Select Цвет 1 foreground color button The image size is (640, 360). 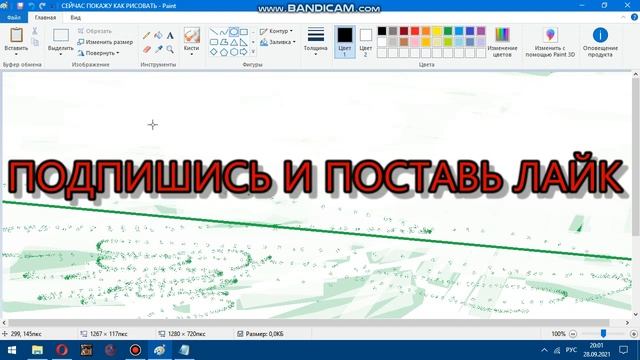pyautogui.click(x=345, y=42)
